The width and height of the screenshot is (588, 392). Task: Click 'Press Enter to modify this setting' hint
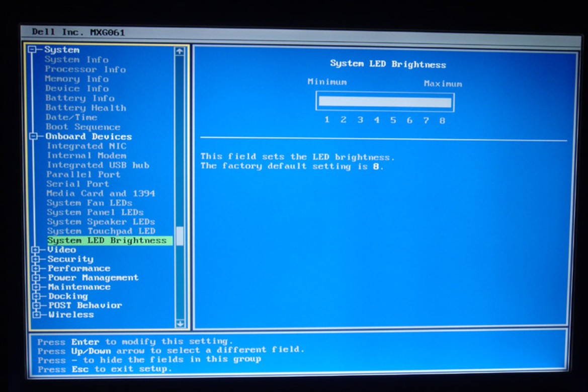point(135,341)
